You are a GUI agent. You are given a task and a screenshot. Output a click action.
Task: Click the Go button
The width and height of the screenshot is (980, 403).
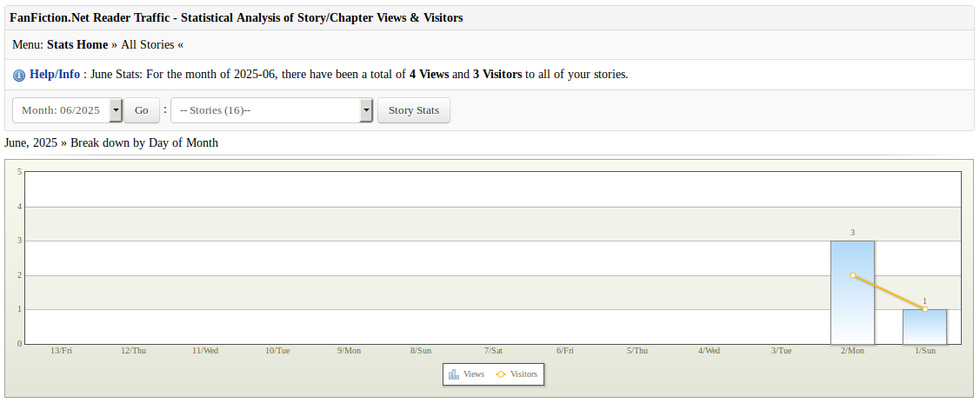[x=142, y=110]
